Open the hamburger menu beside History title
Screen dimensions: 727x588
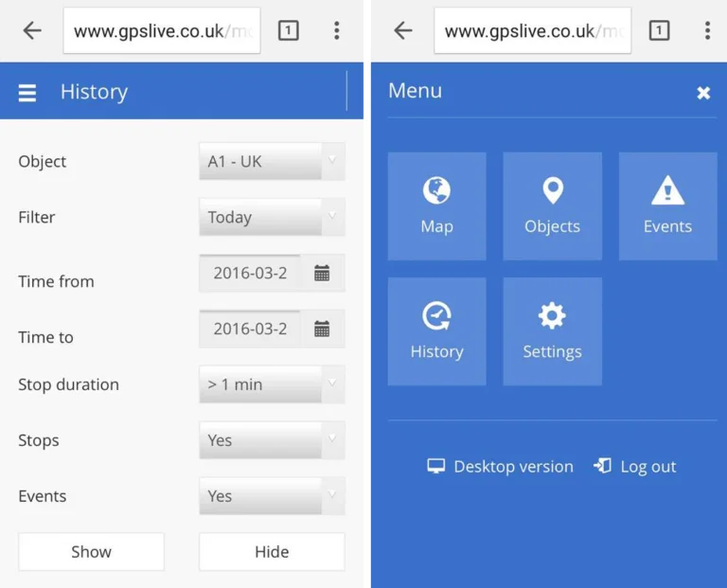coord(27,93)
